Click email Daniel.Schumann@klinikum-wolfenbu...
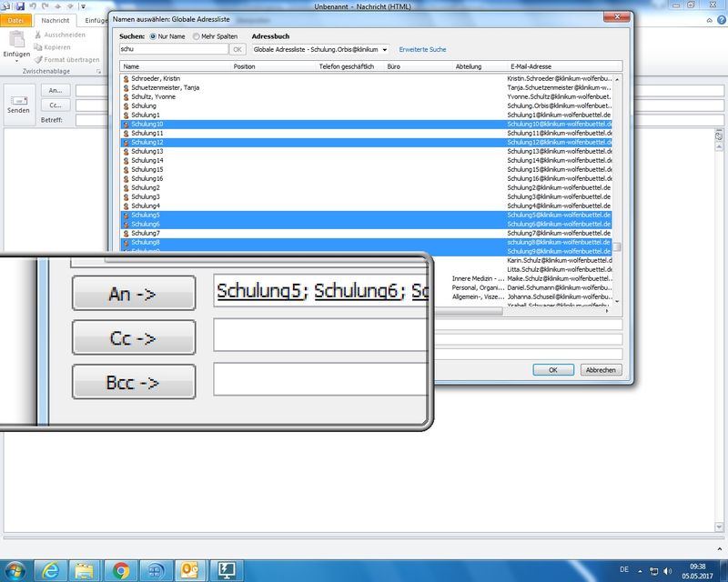Image resolution: width=728 pixels, height=582 pixels. coord(559,287)
